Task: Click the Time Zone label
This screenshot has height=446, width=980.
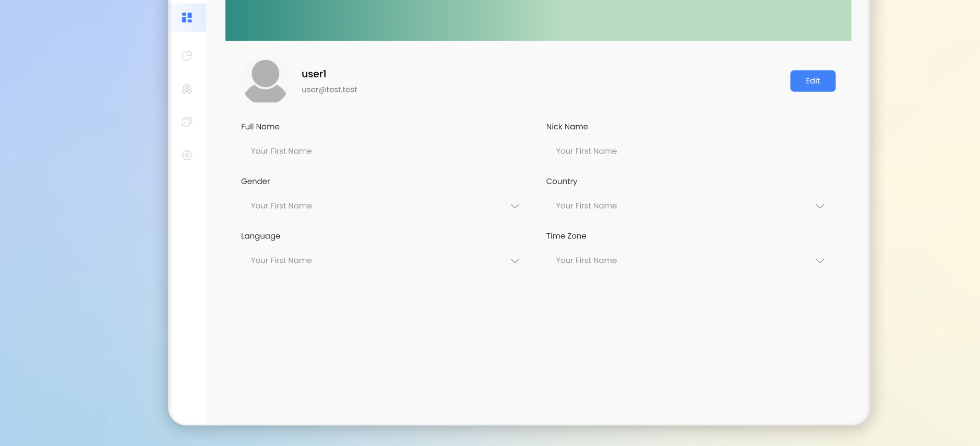Action: 566,236
